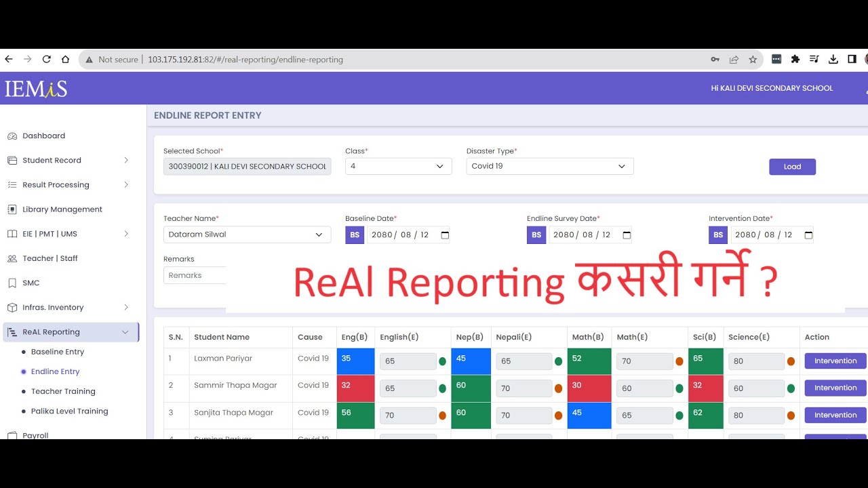The image size is (868, 488).
Task: Click Intervention button for Sammir Thapa Magar
Action: pos(835,388)
